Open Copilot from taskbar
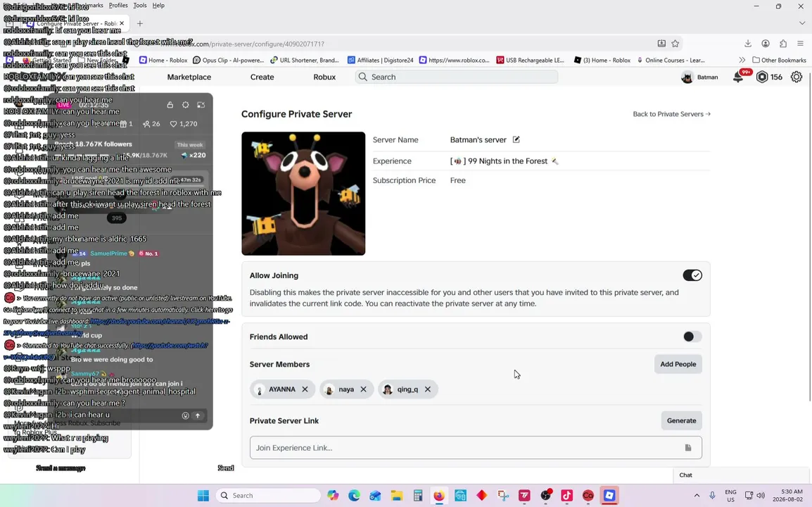 pos(333,496)
